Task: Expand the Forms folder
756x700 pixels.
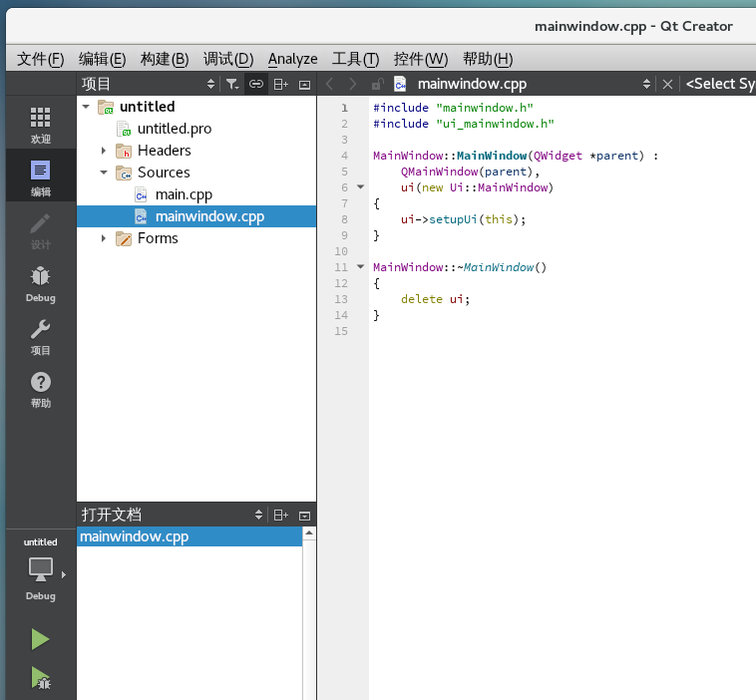Action: pyautogui.click(x=103, y=238)
